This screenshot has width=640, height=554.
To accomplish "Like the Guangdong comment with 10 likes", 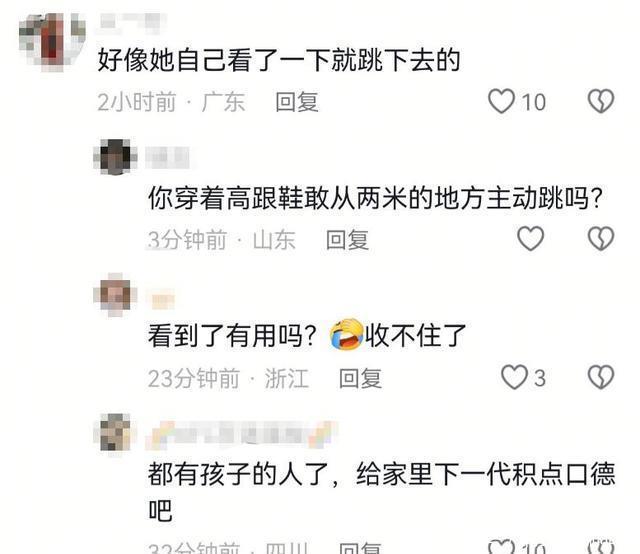I will pyautogui.click(x=501, y=101).
